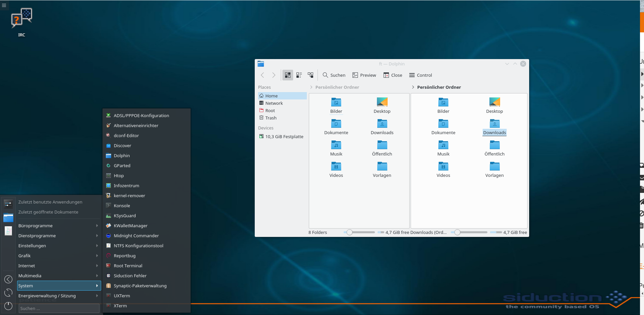Select Vorlagen folder in left pane

382,170
